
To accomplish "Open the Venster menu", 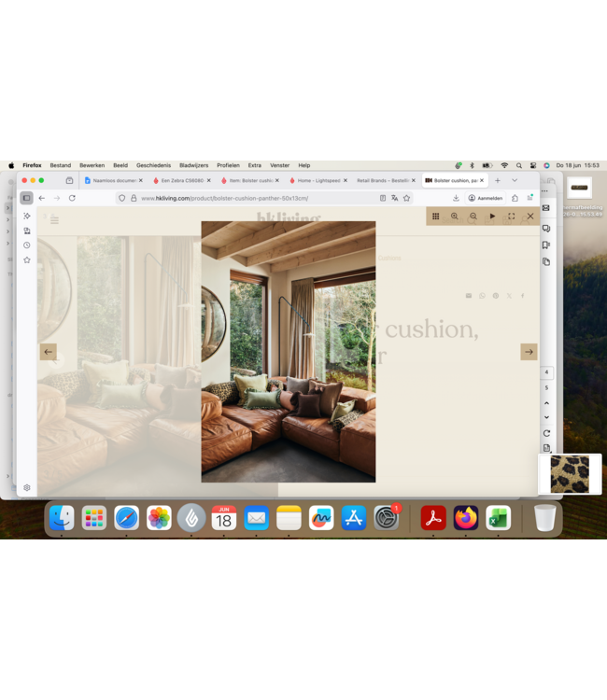I will click(x=279, y=165).
